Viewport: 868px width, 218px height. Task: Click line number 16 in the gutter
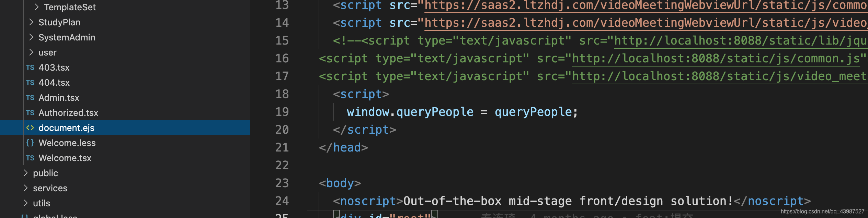[x=282, y=58]
